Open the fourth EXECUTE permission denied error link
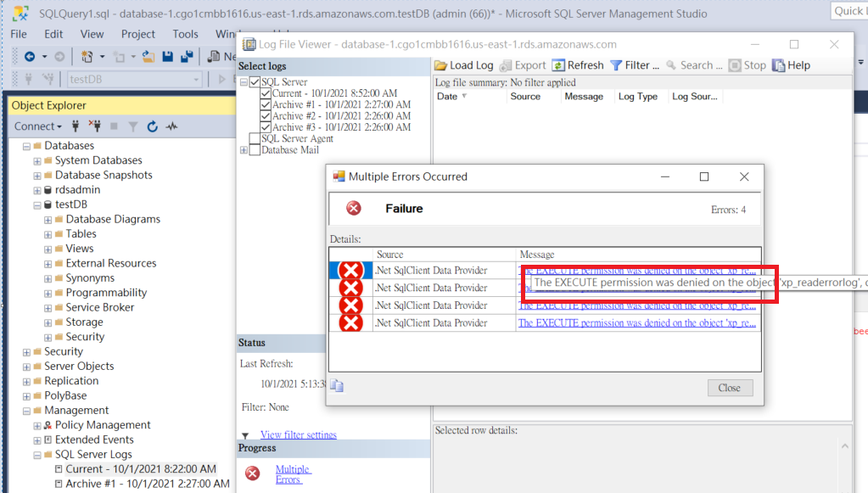The height and width of the screenshot is (493, 868). point(637,323)
